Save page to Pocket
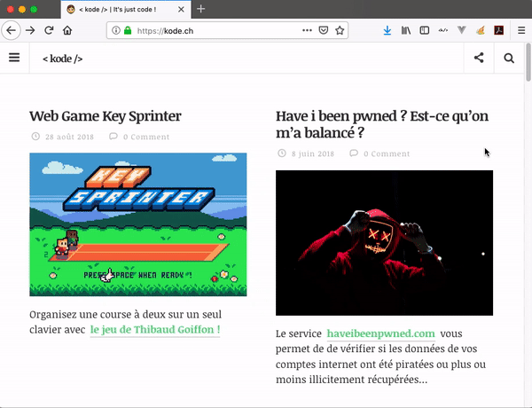This screenshot has width=532, height=408. pos(324,30)
